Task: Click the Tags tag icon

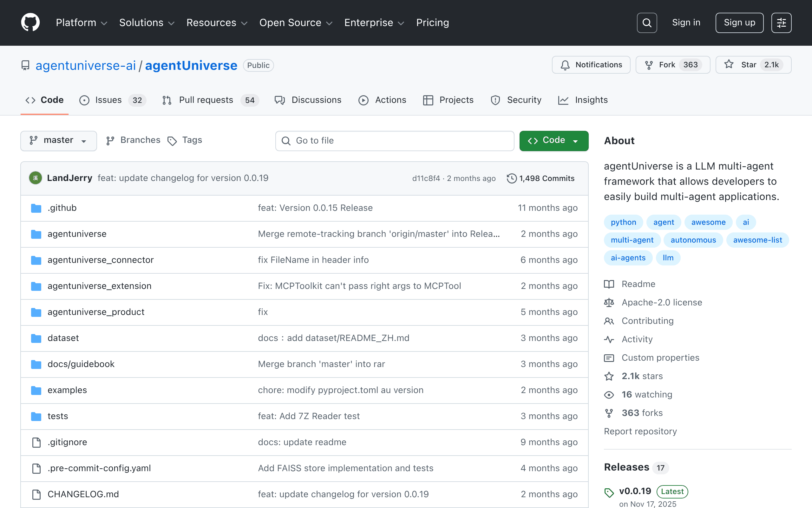Action: point(172,141)
